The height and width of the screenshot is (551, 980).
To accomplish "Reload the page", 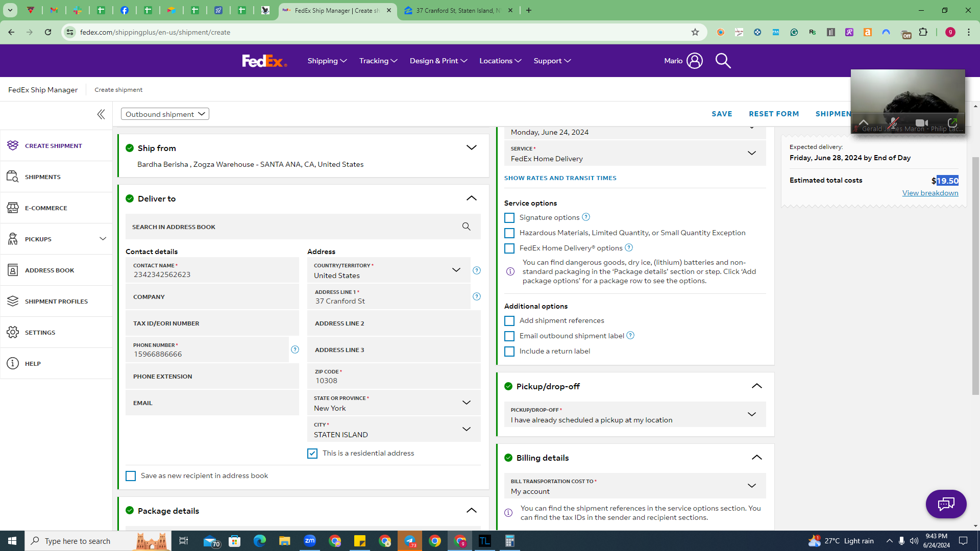I will click(48, 32).
